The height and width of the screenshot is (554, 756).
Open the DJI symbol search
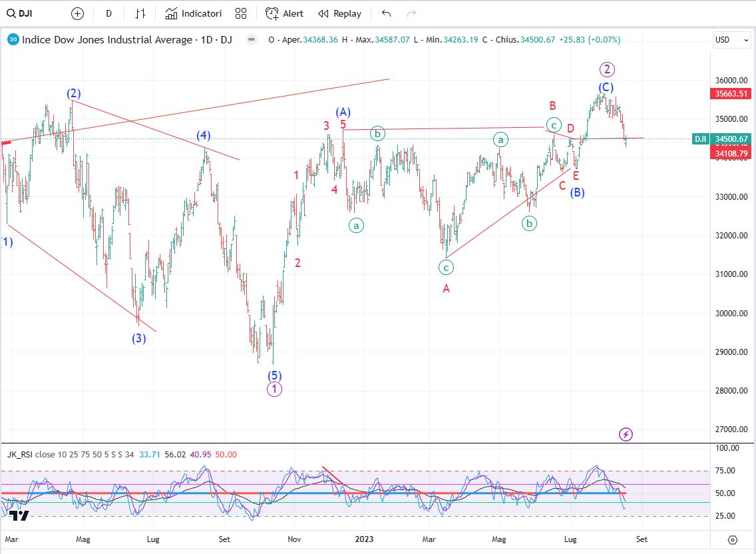(x=19, y=13)
